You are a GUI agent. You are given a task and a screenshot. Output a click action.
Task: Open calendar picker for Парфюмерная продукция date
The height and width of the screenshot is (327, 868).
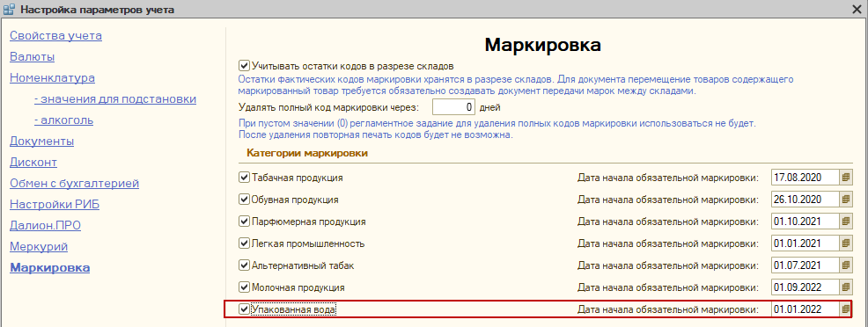(846, 222)
